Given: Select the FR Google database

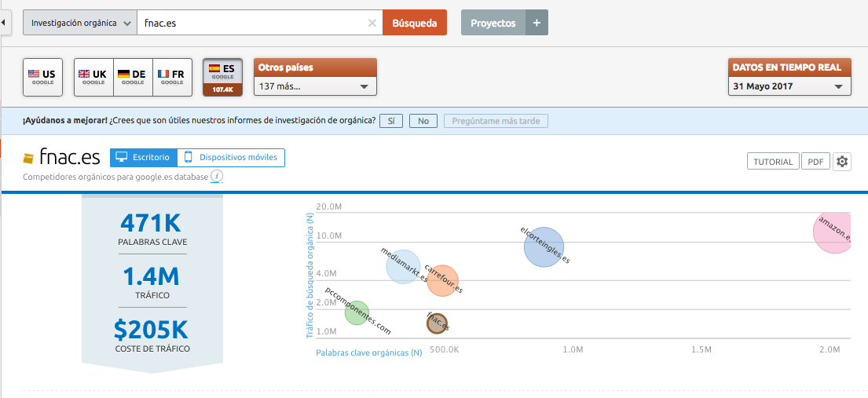Looking at the screenshot, I should point(172,77).
